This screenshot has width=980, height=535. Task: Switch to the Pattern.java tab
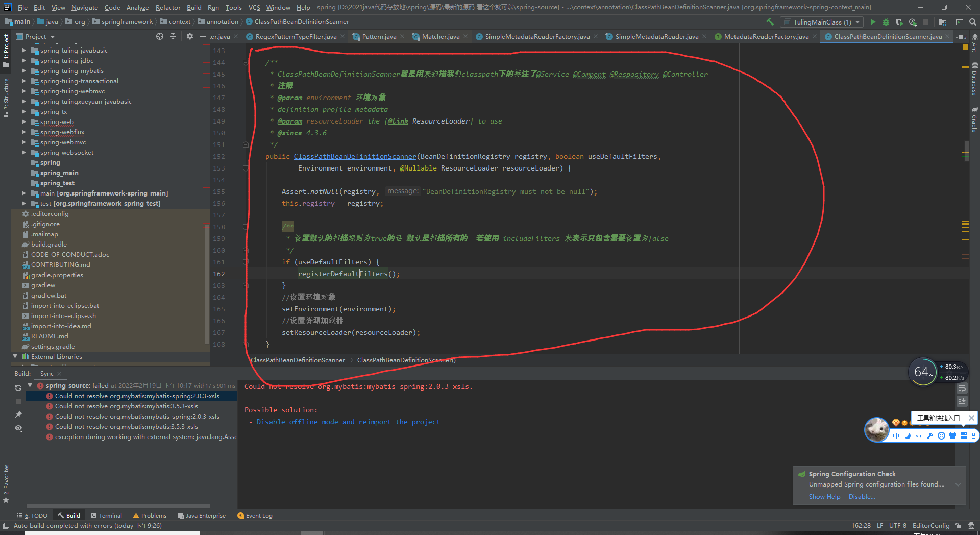point(379,36)
